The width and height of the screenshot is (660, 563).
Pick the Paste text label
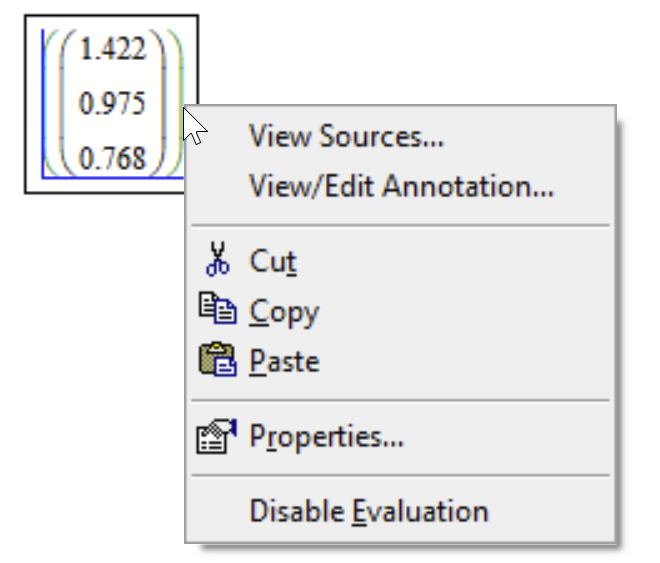pos(284,361)
